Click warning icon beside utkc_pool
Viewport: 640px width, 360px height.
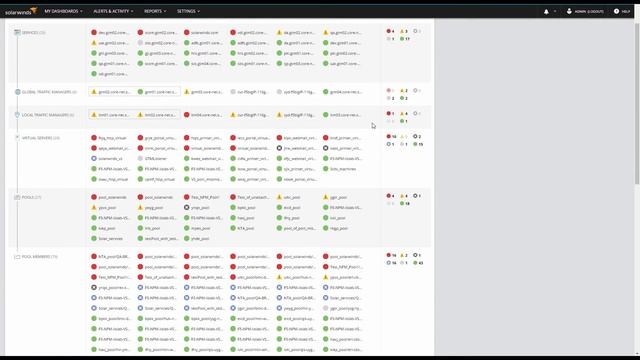279,197
